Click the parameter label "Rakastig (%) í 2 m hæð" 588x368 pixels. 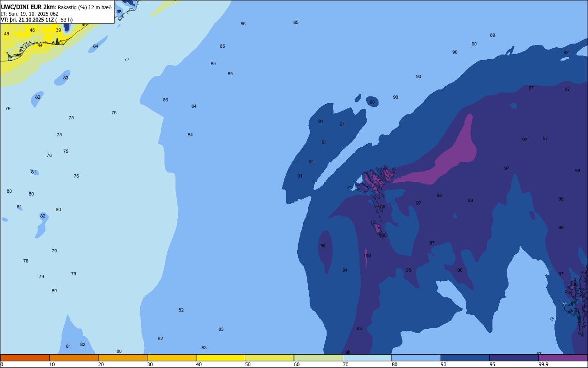(85, 7)
